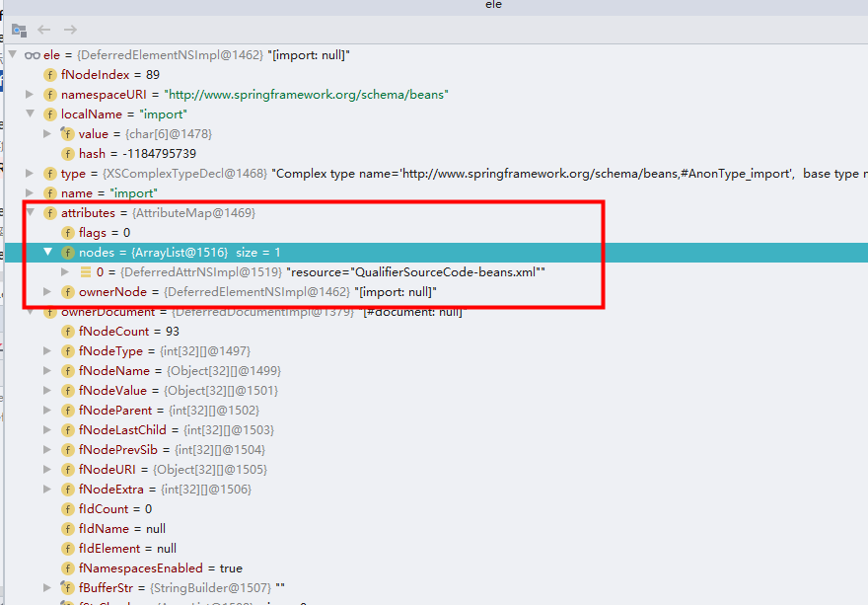Viewport: 868px width, 605px height.
Task: Expand the type XSComplexTypeDecl node
Action: (31, 174)
